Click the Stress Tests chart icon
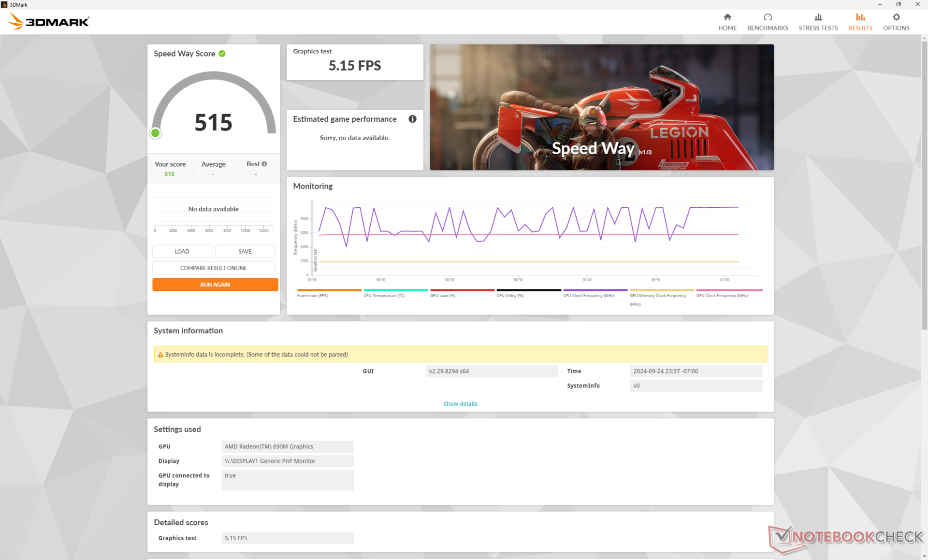The width and height of the screenshot is (928, 560). pos(818,17)
